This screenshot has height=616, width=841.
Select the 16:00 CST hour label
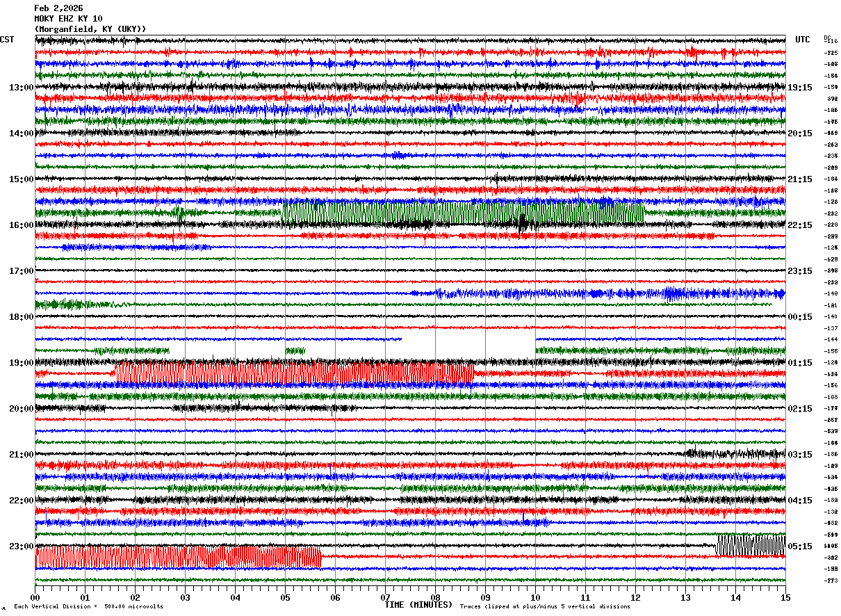(x=22, y=225)
